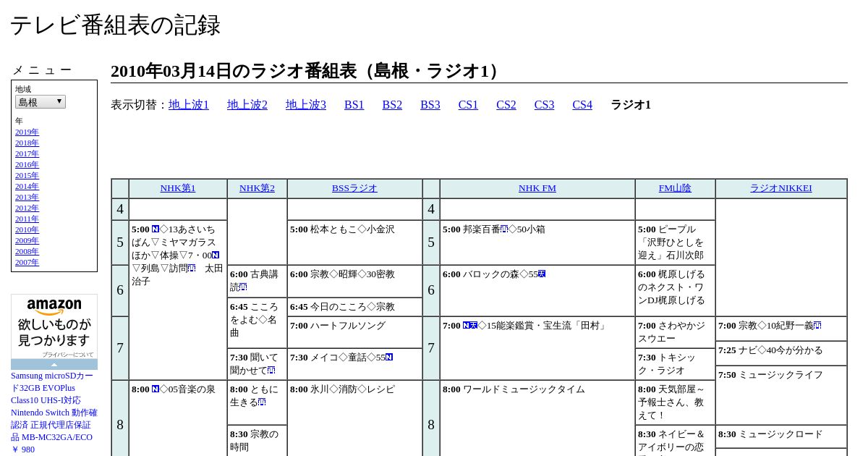Open the 2011年 archive link
868x456 pixels.
pyautogui.click(x=27, y=219)
